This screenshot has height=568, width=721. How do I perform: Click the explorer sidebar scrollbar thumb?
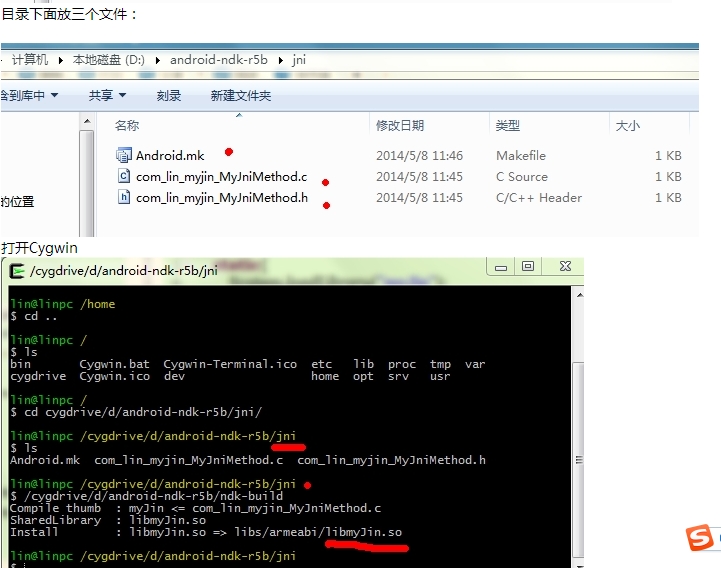[x=86, y=184]
